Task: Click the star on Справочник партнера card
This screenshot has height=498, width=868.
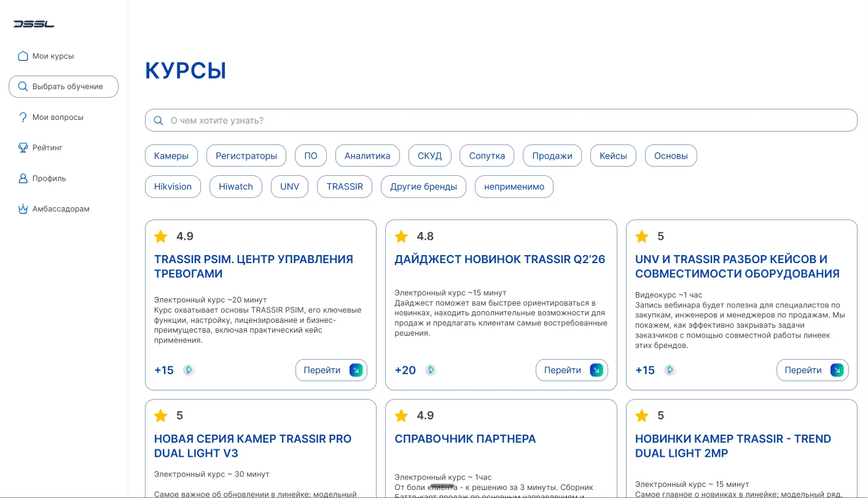Action: [x=401, y=416]
